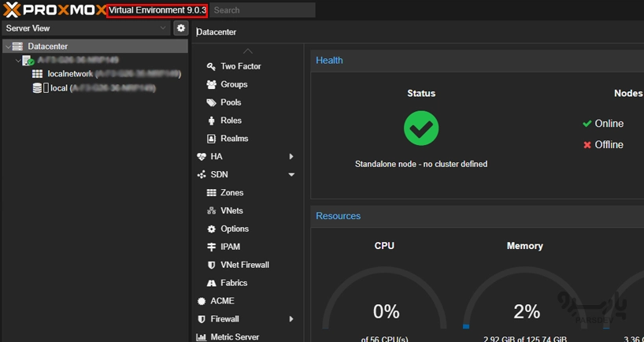
Task: Click the green Online check icon
Action: (x=587, y=124)
